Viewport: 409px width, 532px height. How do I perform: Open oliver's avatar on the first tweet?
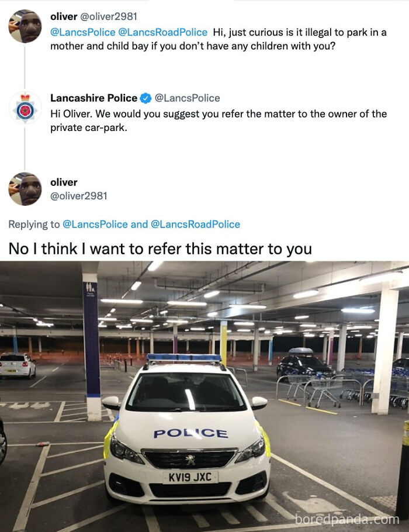pos(25,26)
